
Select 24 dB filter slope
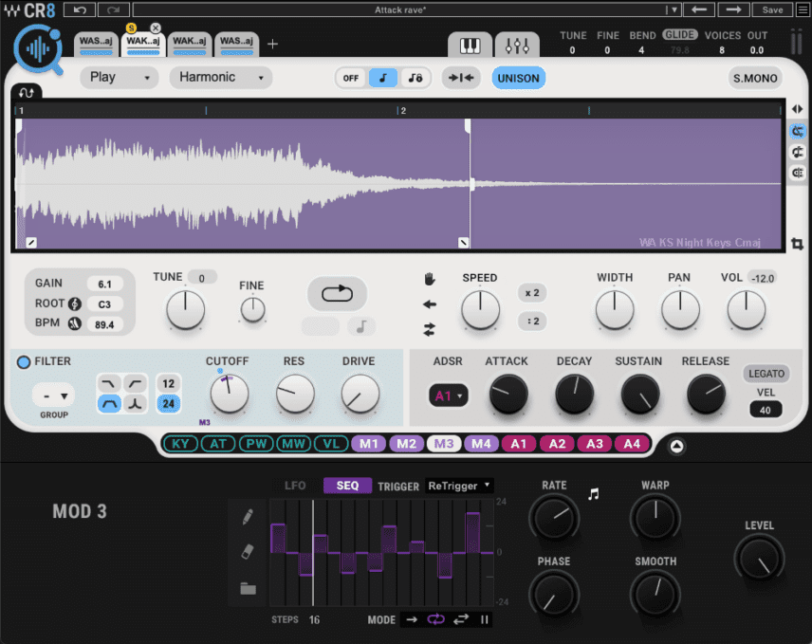click(168, 403)
